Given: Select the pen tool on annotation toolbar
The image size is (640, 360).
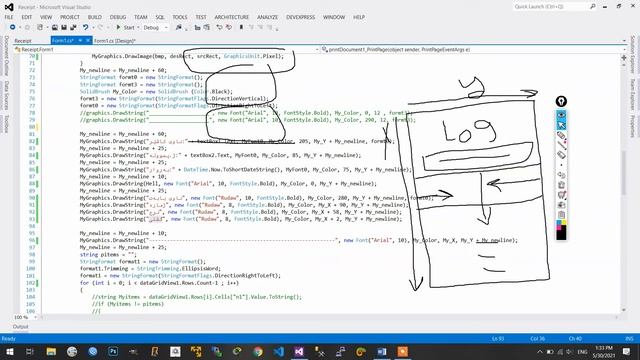Looking at the screenshot, I should pos(561,135).
